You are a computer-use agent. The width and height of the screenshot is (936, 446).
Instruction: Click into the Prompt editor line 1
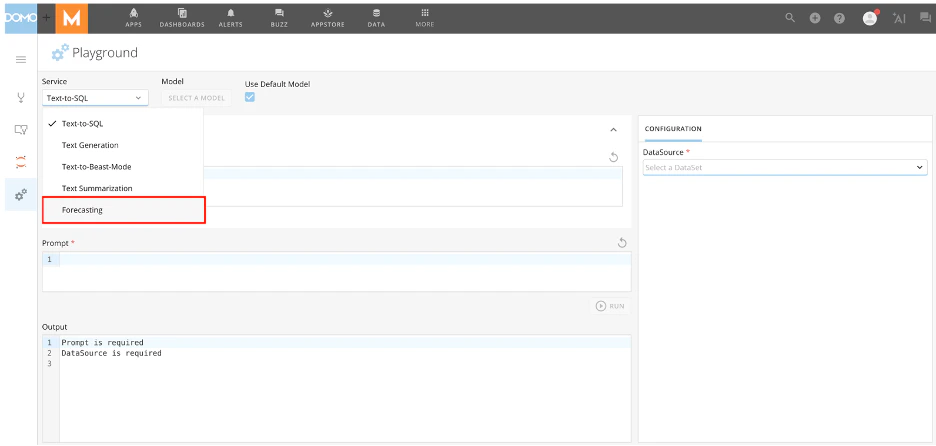tap(345, 260)
